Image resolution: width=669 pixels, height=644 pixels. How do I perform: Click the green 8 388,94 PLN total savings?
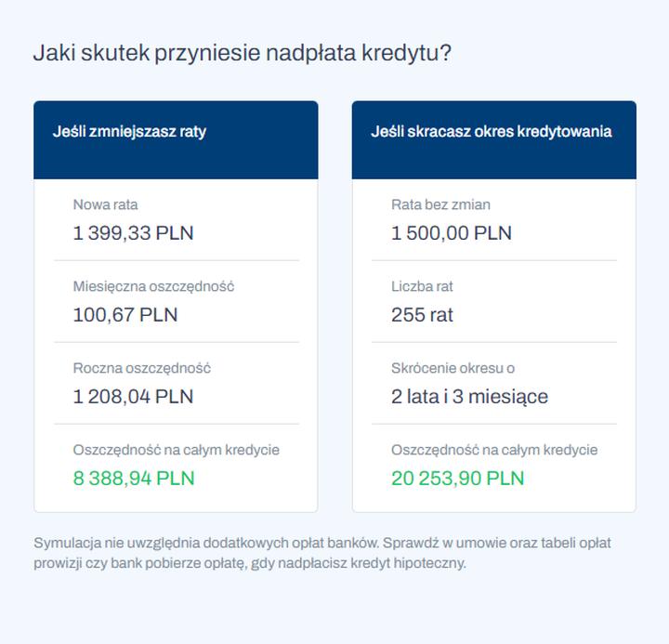point(134,478)
